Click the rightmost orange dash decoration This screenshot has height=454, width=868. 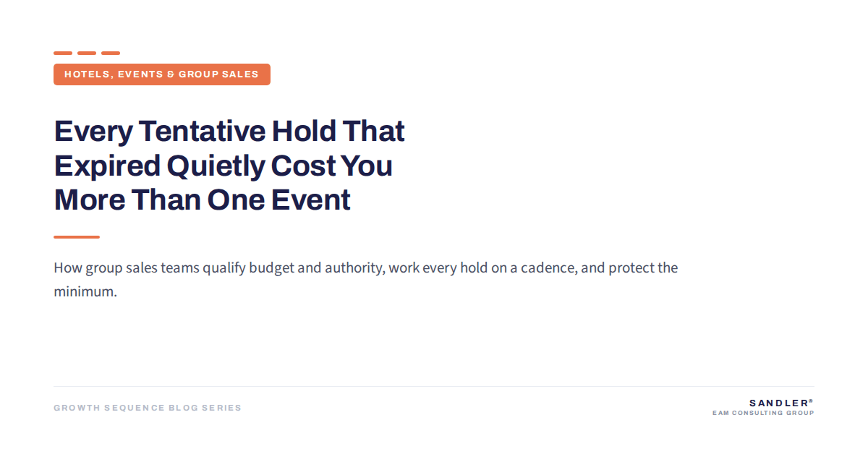(x=111, y=53)
